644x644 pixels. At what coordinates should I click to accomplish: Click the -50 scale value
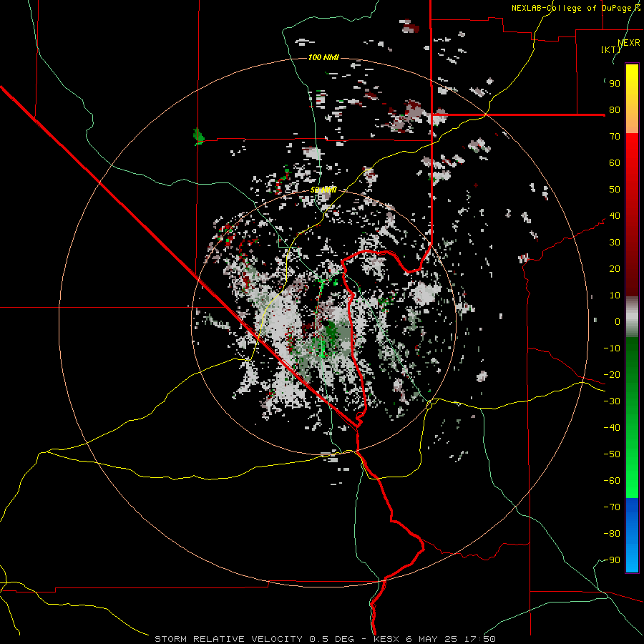pyautogui.click(x=612, y=454)
